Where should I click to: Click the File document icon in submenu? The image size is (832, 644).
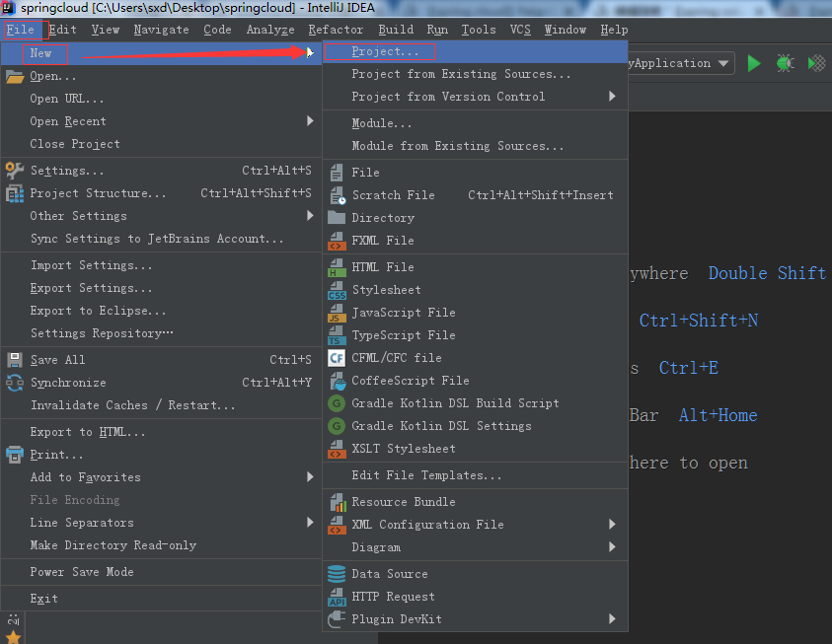tap(337, 173)
